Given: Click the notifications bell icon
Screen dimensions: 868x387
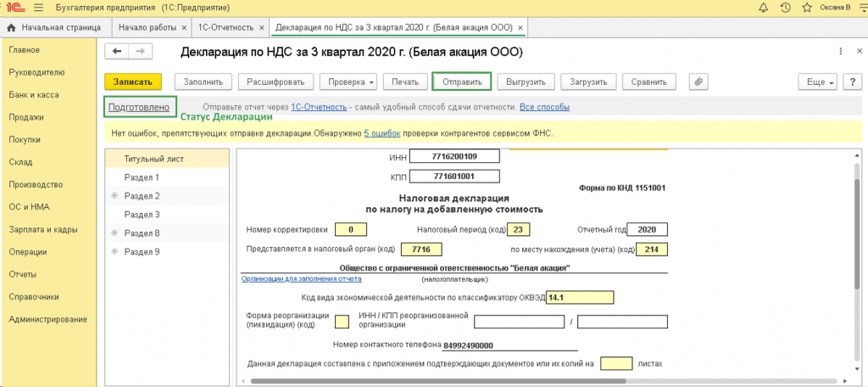Looking at the screenshot, I should tap(764, 8).
